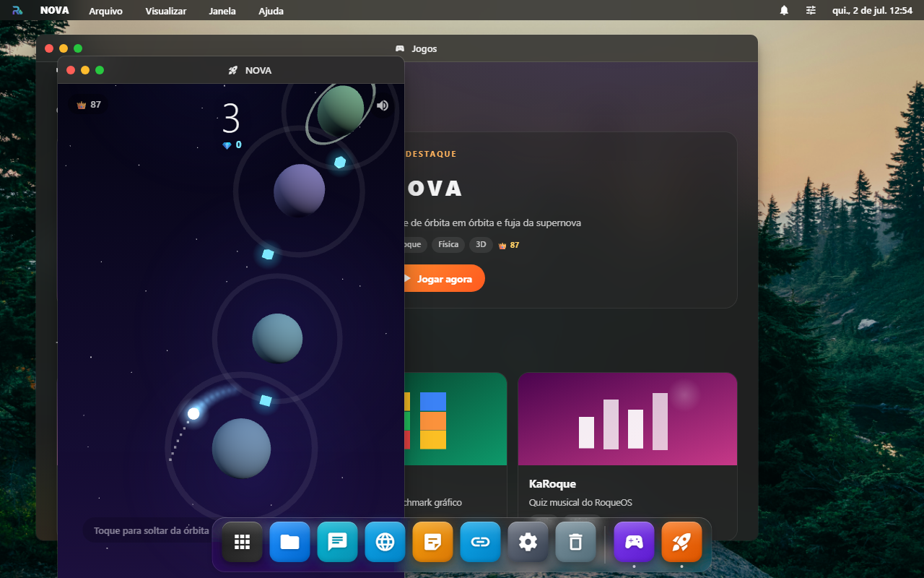924x578 pixels.
Task: Click the ringed green planet in NOVA game
Action: pos(340,111)
